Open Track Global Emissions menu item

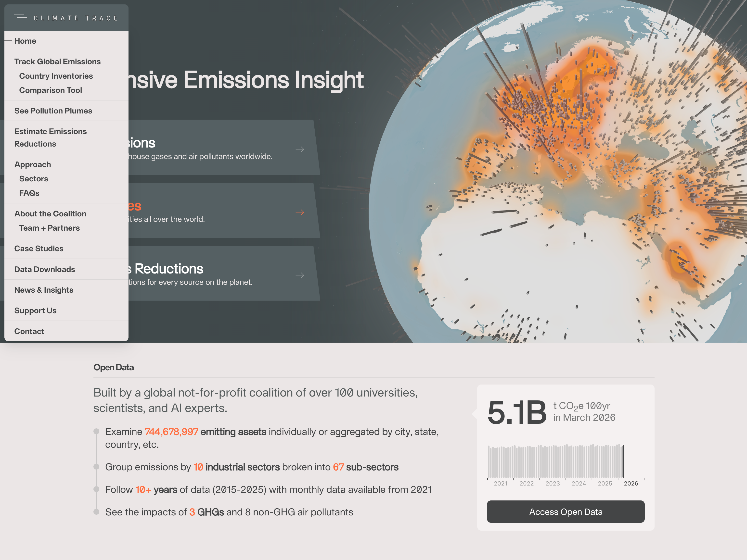click(66, 62)
